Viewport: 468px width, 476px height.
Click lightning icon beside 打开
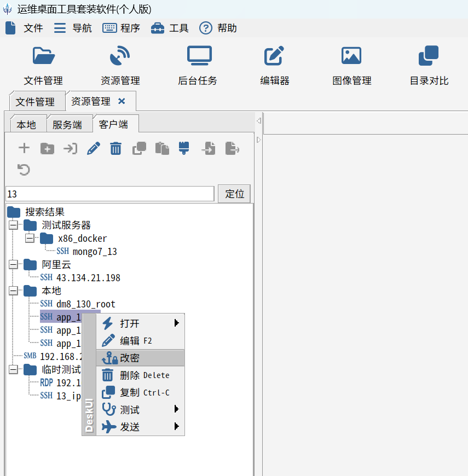[108, 323]
